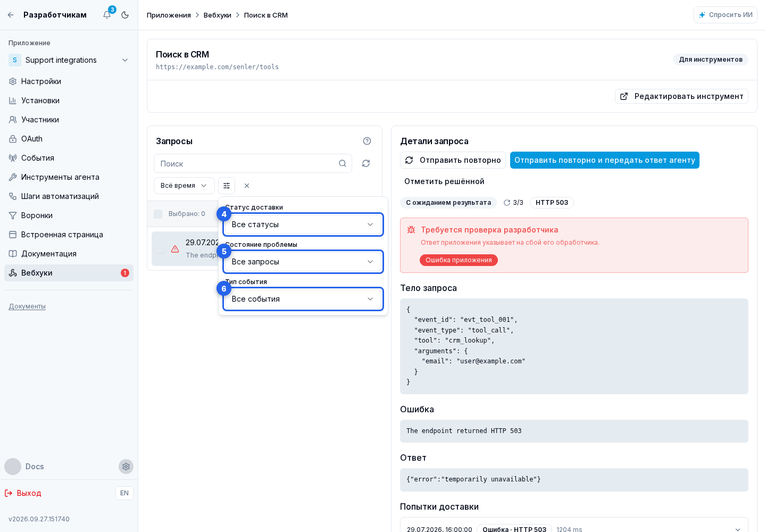
Task: Click Отправить повторно button
Action: click(x=453, y=160)
